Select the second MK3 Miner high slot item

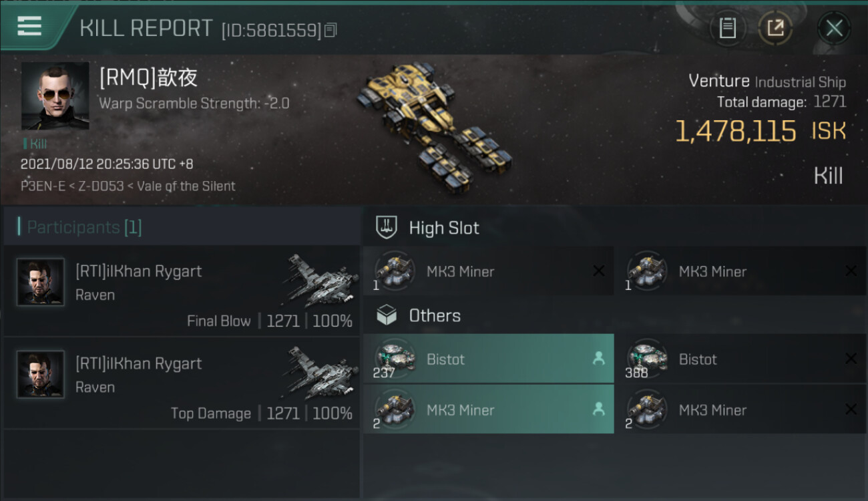click(740, 271)
